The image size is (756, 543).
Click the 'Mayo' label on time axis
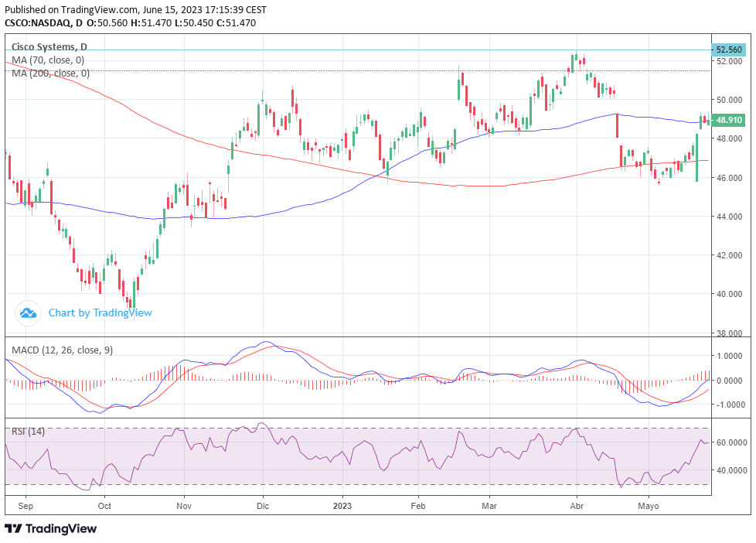click(648, 506)
